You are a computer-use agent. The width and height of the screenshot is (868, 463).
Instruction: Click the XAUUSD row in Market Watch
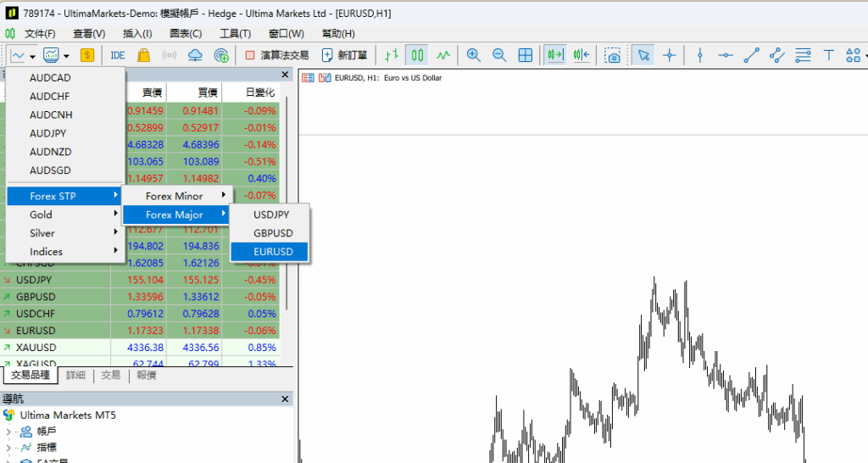pyautogui.click(x=140, y=348)
